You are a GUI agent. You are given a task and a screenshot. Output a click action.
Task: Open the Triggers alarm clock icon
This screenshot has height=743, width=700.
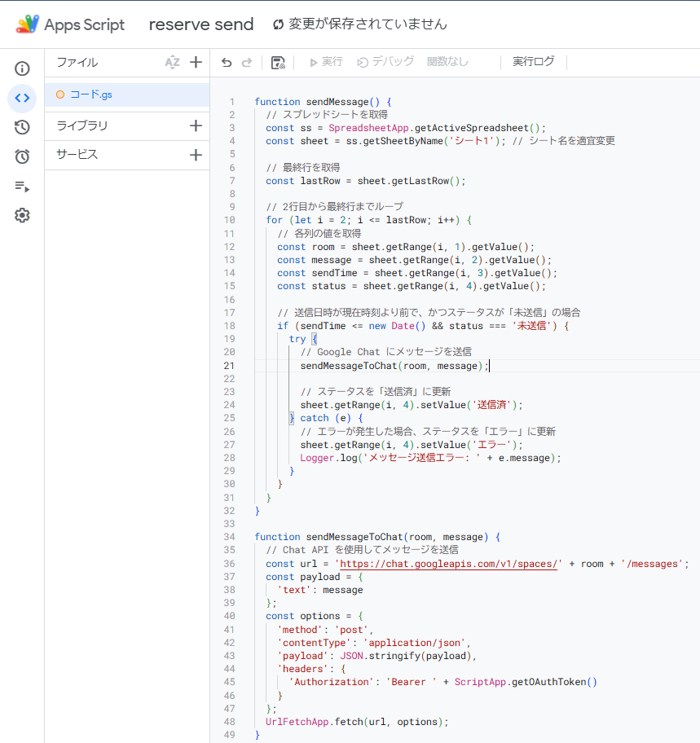pos(22,156)
